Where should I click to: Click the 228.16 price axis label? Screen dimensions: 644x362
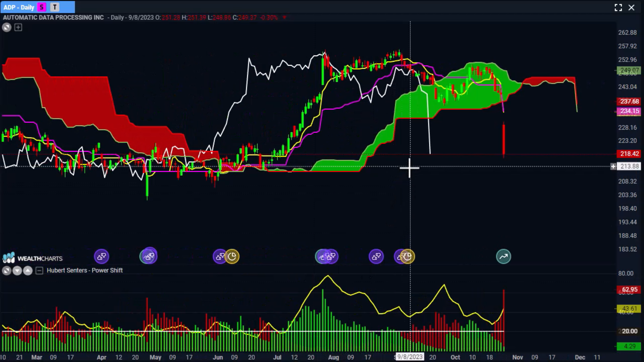point(627,128)
